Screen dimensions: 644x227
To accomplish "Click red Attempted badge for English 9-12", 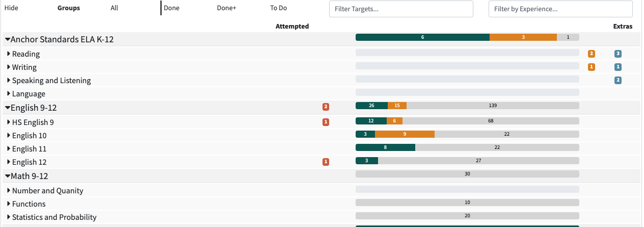I will 326,107.
